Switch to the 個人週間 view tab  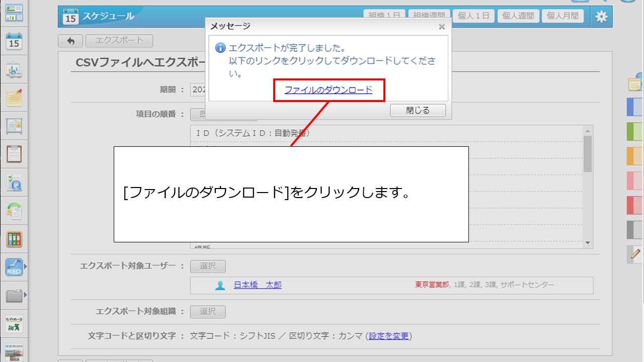[x=518, y=16]
